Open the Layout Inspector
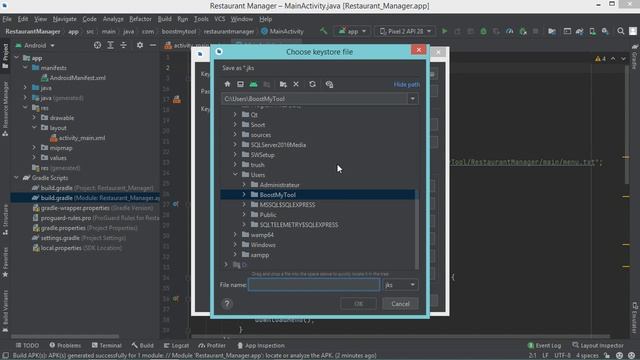The image size is (640, 360). click(x=598, y=345)
